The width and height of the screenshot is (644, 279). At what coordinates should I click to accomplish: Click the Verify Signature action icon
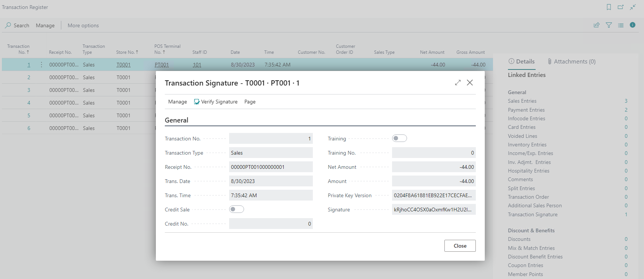197,102
